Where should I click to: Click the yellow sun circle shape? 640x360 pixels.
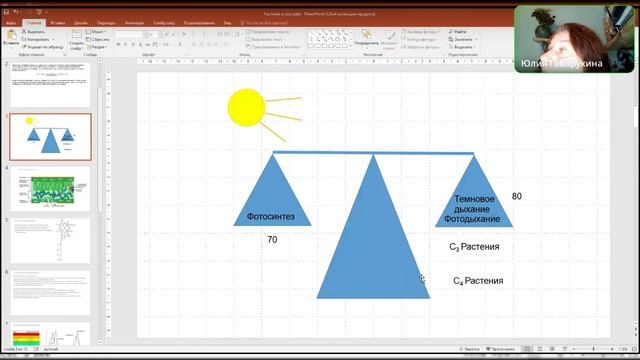(246, 108)
